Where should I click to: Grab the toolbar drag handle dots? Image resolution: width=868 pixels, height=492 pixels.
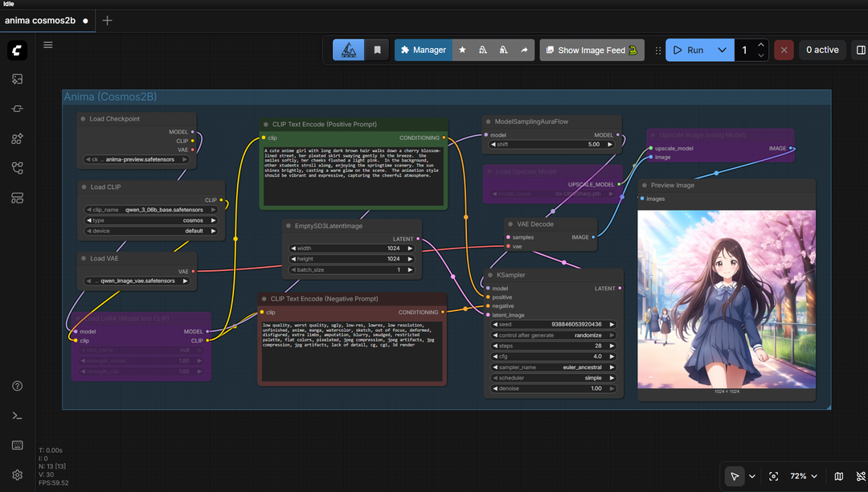tap(658, 51)
